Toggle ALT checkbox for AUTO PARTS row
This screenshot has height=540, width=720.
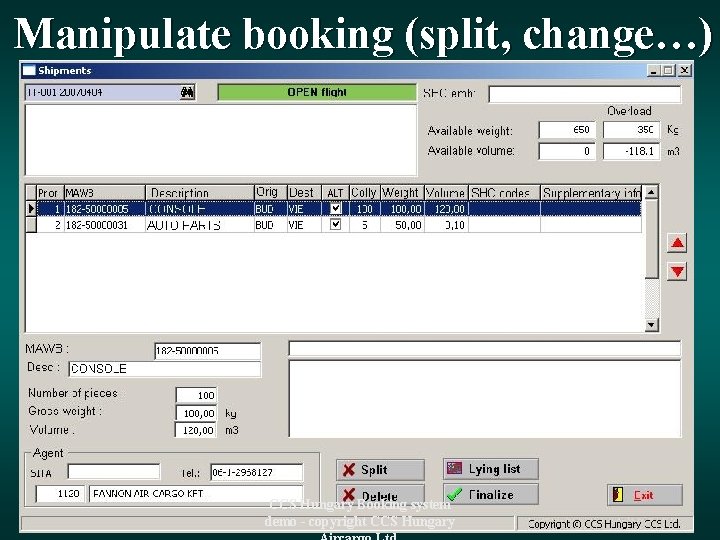point(336,225)
